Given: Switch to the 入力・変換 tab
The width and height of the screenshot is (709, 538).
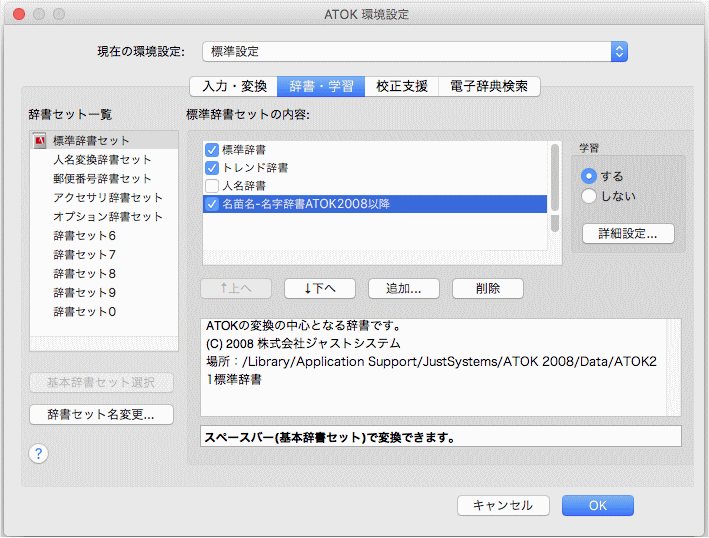Looking at the screenshot, I should click(x=234, y=86).
